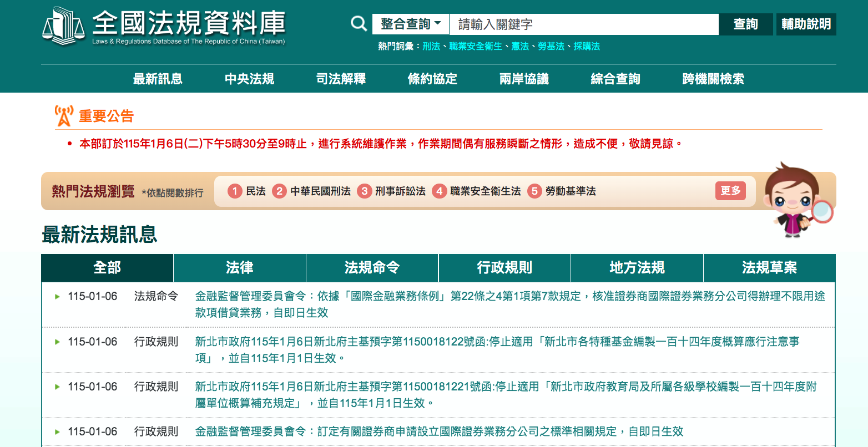Click the 輔助說明 help button
The width and height of the screenshot is (868, 447).
(x=806, y=24)
